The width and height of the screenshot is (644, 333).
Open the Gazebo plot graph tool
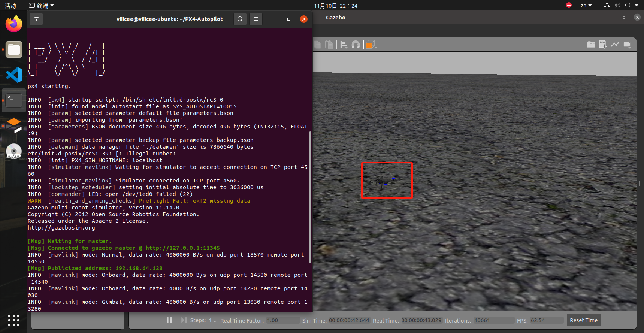point(615,45)
